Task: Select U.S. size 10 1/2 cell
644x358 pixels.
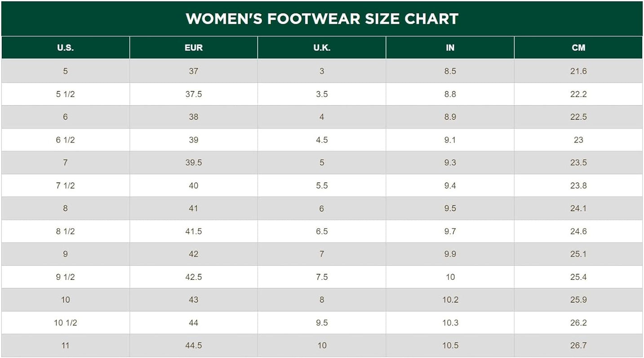Action: [66, 323]
